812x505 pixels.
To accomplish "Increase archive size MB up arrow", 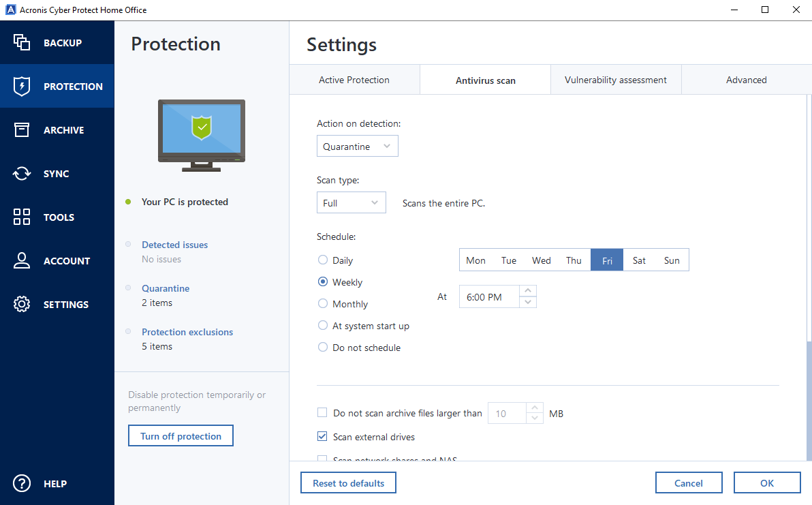I will (535, 408).
